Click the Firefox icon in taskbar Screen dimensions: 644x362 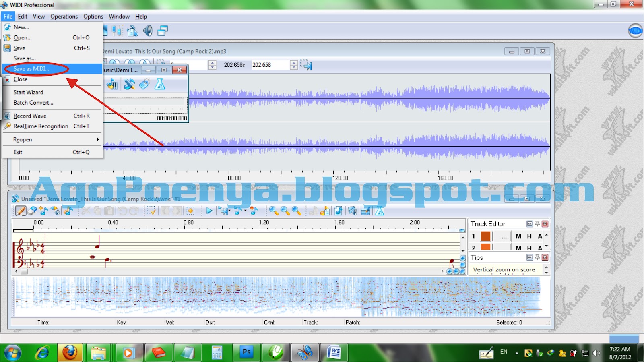(70, 353)
